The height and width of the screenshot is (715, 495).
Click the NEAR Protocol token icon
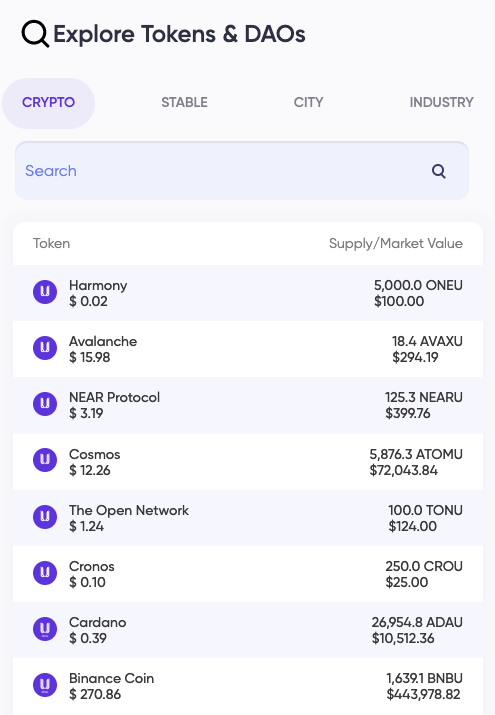coord(45,404)
